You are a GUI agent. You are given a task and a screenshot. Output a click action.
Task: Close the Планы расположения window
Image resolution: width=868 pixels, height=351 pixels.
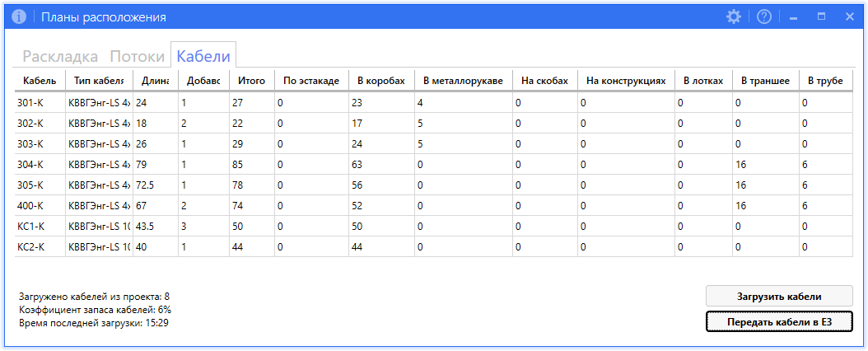click(849, 16)
